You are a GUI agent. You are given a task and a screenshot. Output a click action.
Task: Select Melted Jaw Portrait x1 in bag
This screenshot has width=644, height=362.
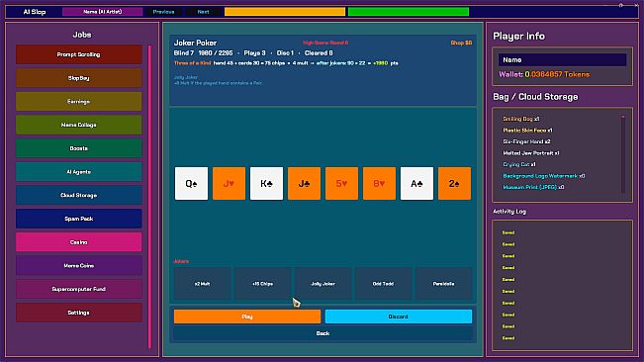click(x=531, y=153)
